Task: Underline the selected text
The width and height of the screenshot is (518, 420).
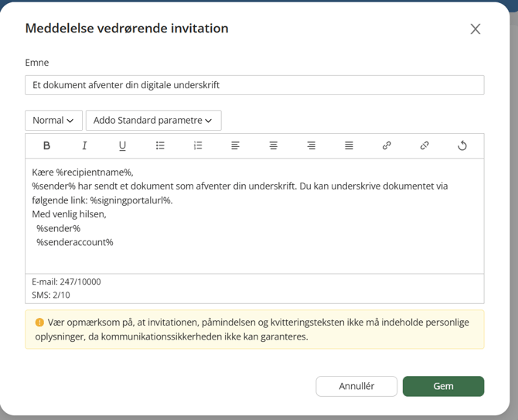Action: point(122,145)
